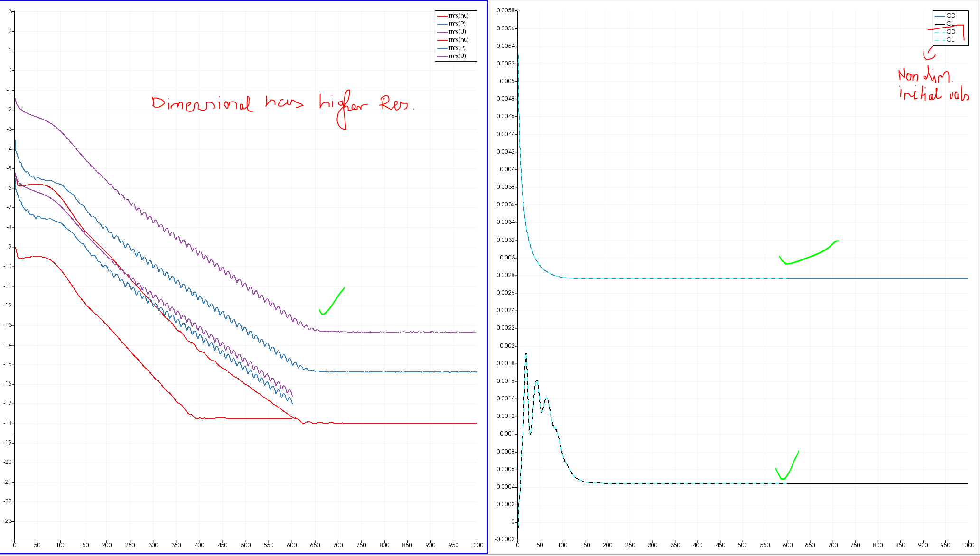Click the dashed cyan CL legend entry

click(x=950, y=40)
